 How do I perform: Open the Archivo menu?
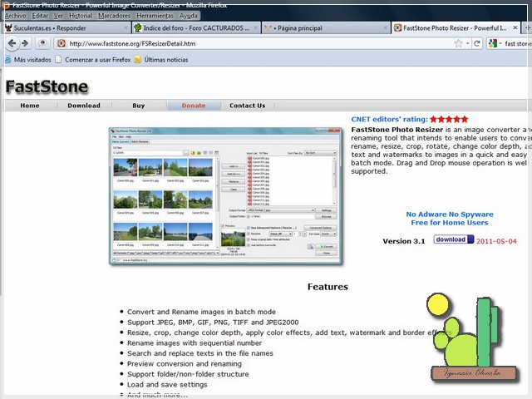pos(16,16)
